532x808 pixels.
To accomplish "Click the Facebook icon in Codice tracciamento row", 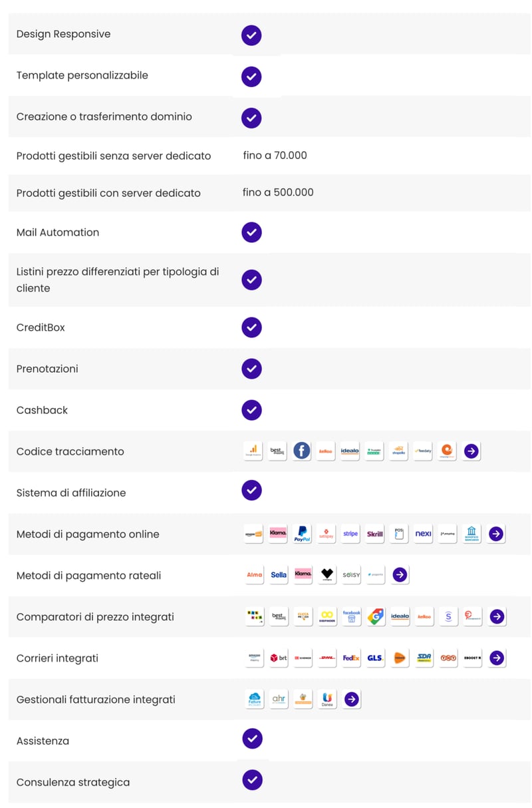I will pyautogui.click(x=302, y=451).
